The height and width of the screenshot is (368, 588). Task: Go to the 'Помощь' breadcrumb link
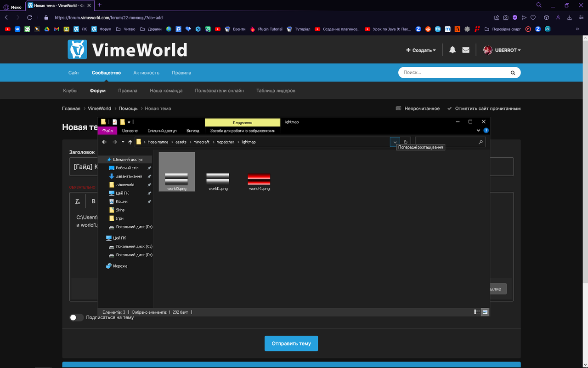point(128,109)
